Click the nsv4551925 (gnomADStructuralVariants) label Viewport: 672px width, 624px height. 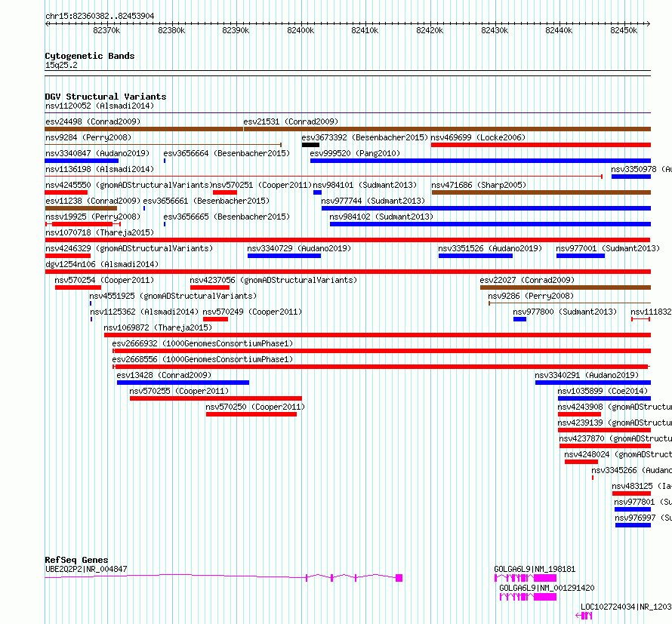click(x=173, y=296)
